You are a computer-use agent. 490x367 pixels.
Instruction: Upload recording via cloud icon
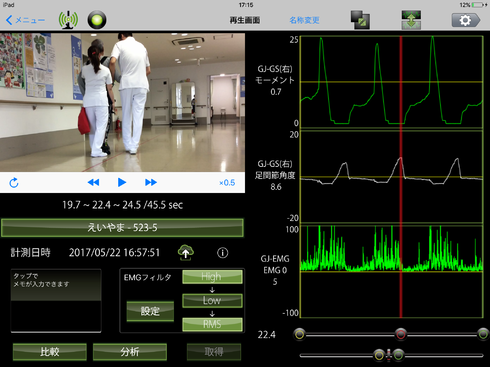click(x=186, y=252)
